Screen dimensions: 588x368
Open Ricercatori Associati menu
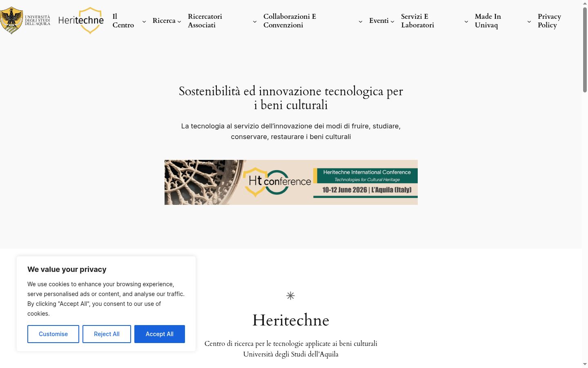tap(205, 20)
